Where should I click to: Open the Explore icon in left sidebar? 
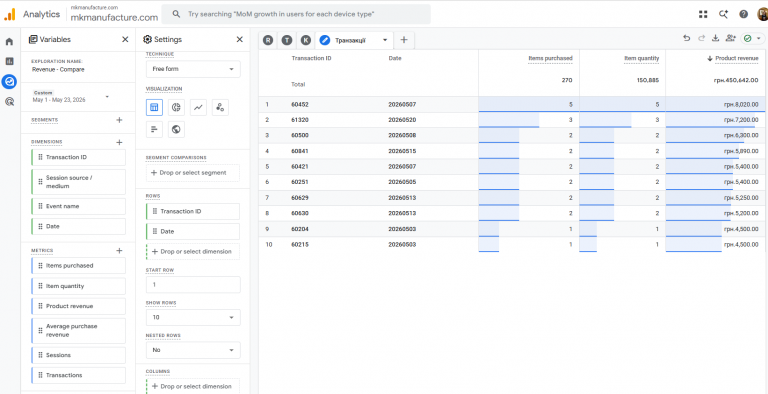9,81
